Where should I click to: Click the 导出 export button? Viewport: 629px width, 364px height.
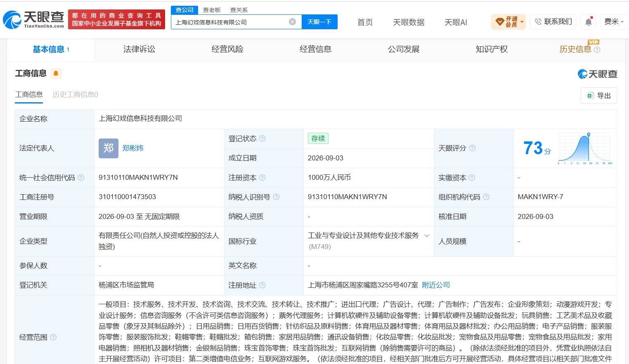[599, 96]
